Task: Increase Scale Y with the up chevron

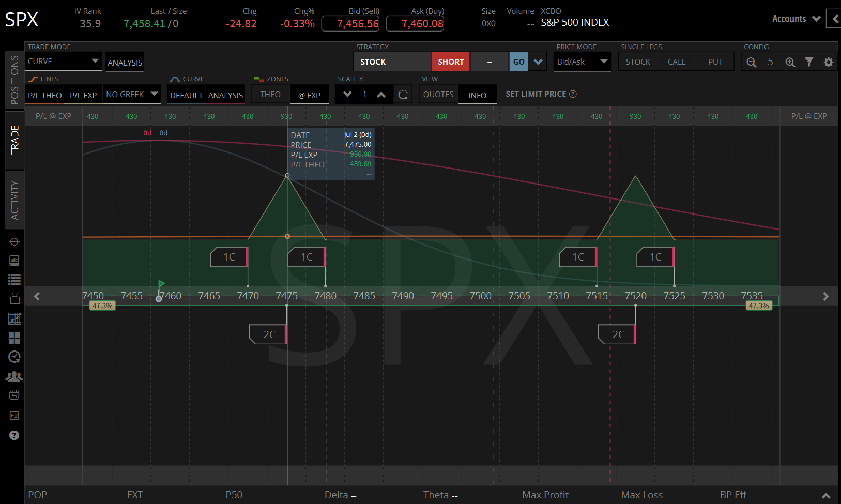Action: click(x=381, y=94)
